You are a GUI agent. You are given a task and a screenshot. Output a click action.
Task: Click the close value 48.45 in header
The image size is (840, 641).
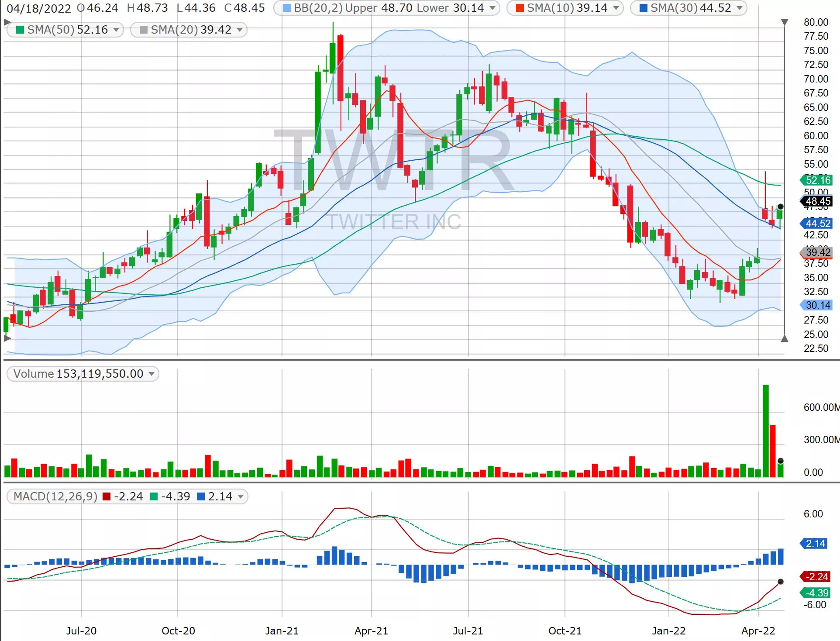click(x=249, y=8)
